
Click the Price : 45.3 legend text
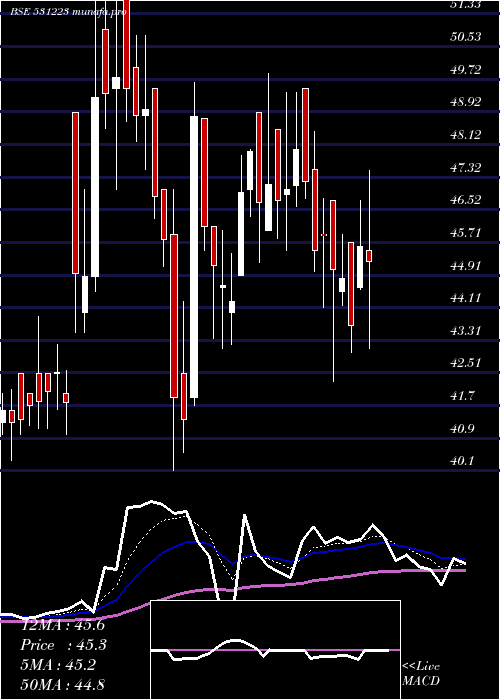point(63,645)
